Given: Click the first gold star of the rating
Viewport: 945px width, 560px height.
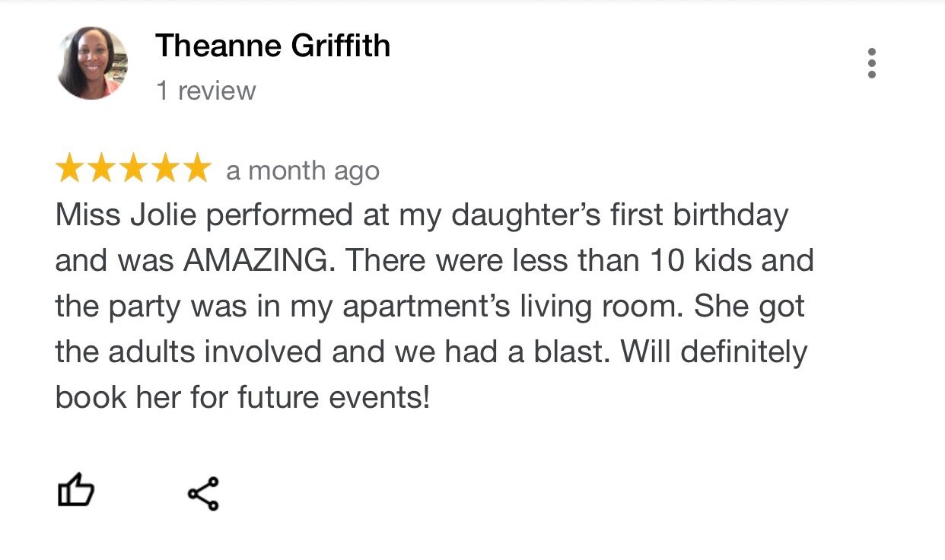Looking at the screenshot, I should [x=70, y=169].
